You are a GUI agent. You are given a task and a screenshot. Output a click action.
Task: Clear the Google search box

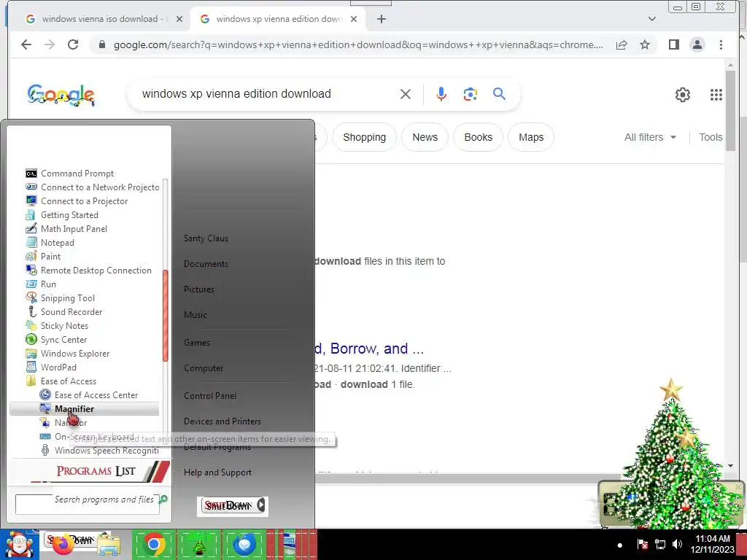click(406, 94)
